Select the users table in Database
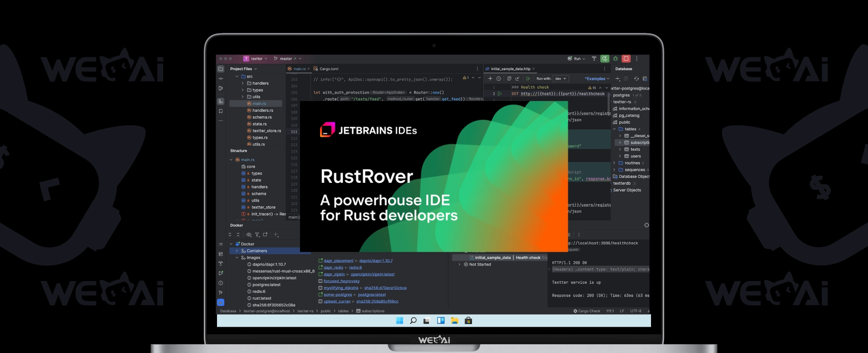Screen dimensions: 868x353 pyautogui.click(x=636, y=156)
